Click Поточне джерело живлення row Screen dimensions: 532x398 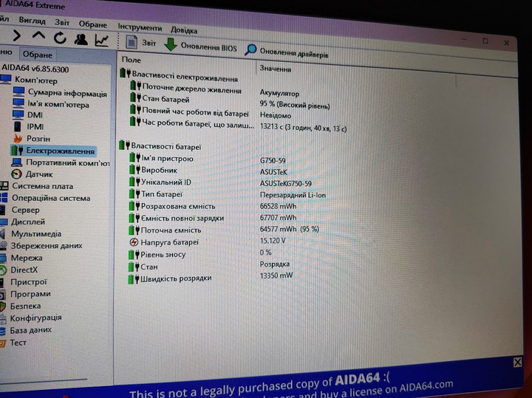coord(216,90)
